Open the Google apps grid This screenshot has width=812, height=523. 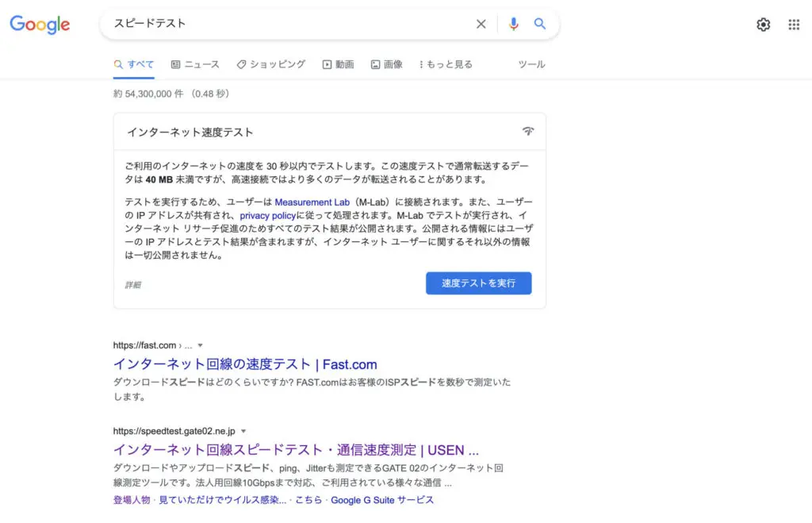pos(794,25)
